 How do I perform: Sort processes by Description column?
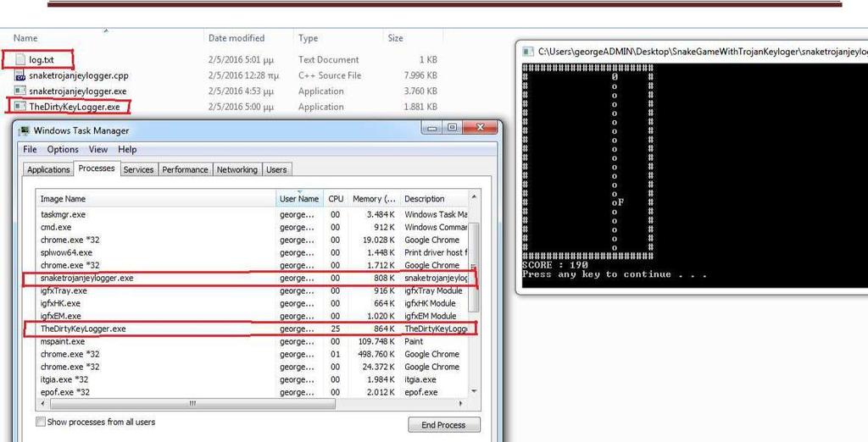(434, 199)
